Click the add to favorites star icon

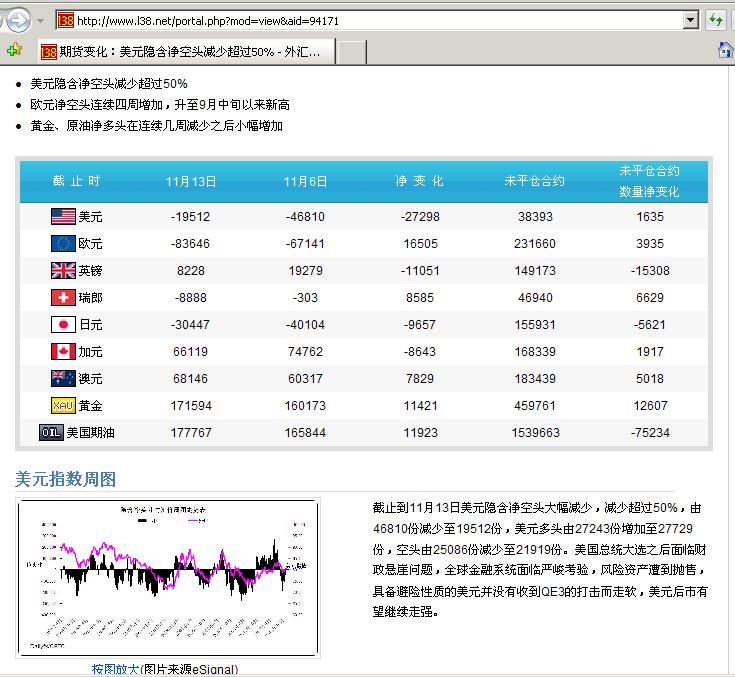tap(14, 49)
